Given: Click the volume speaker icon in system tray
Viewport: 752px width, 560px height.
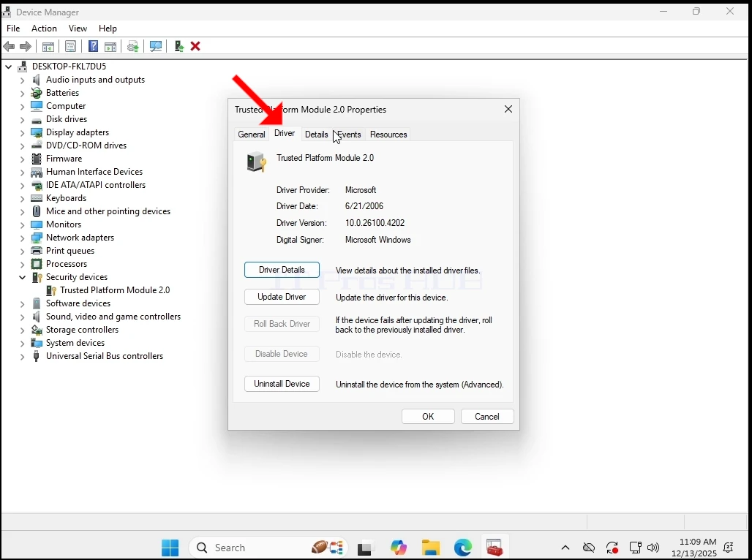Looking at the screenshot, I should [653, 548].
